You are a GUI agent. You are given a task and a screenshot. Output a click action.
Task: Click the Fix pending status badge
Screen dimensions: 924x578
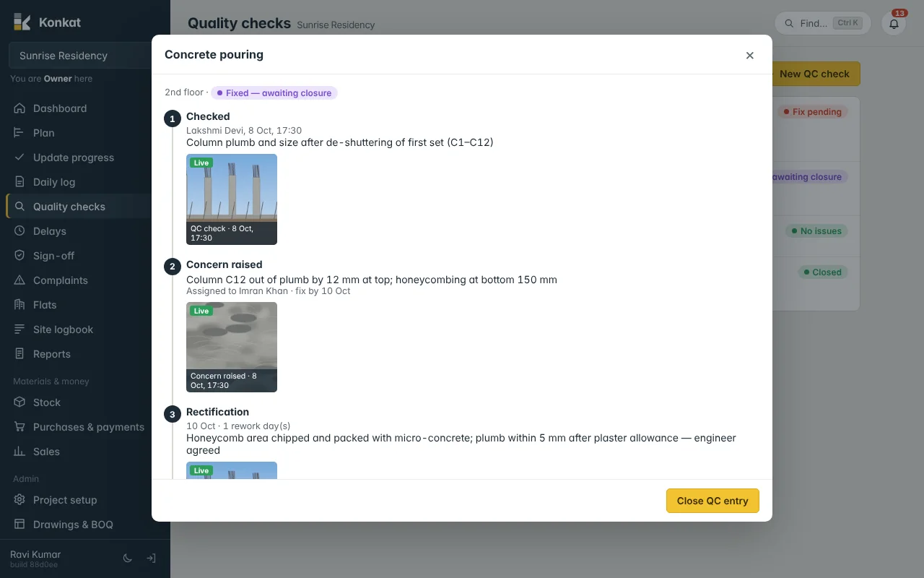pos(813,112)
